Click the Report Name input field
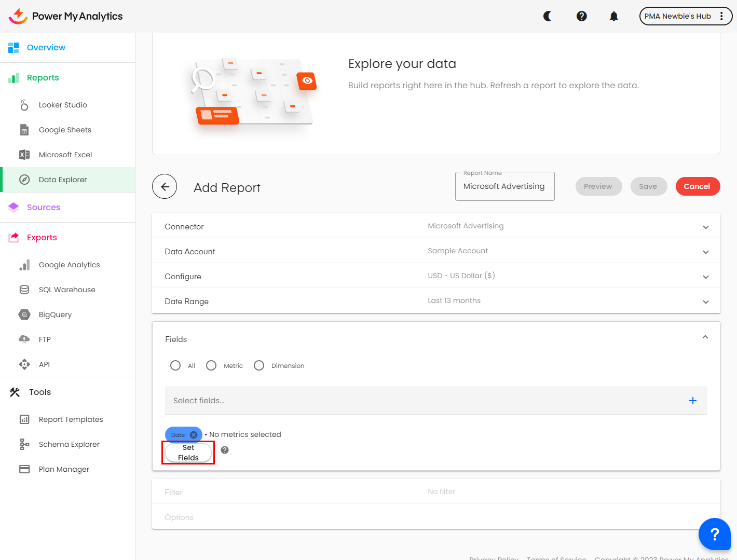737x560 pixels. [x=504, y=186]
